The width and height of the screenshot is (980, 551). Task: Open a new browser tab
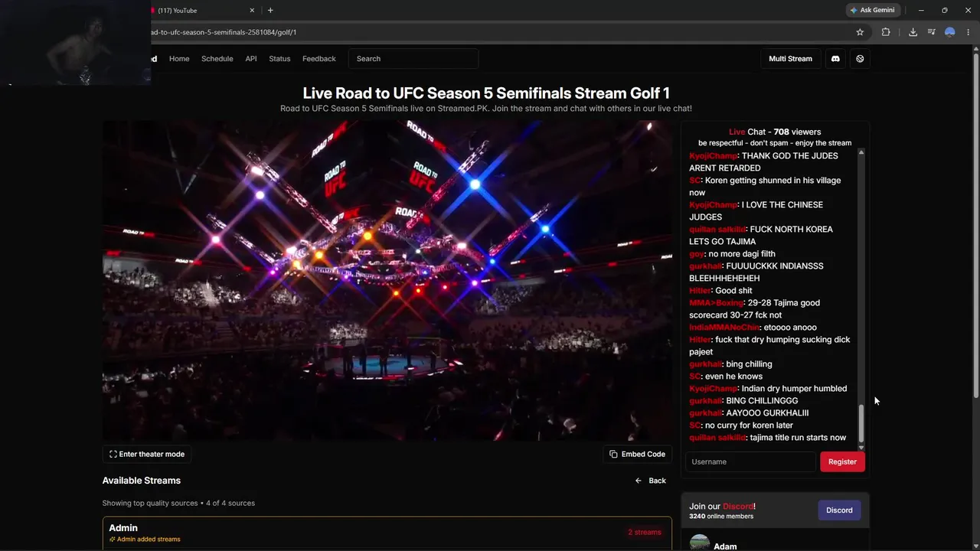[x=270, y=11]
